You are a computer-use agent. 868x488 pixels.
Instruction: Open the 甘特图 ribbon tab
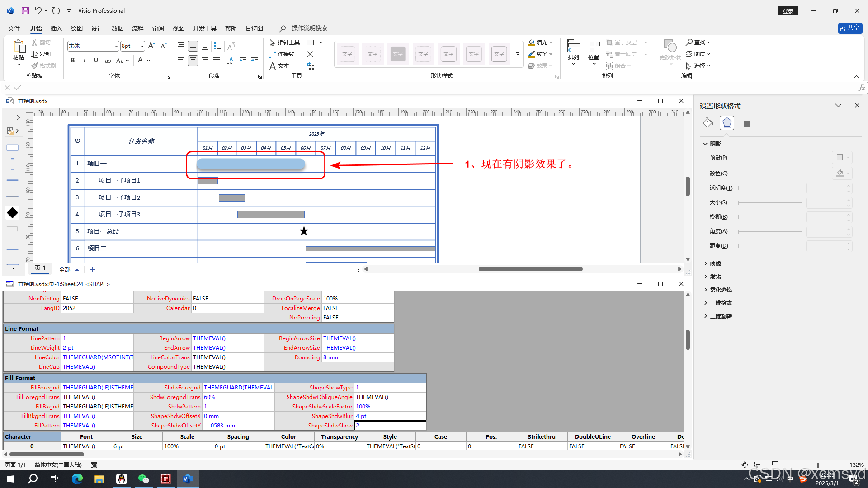254,28
